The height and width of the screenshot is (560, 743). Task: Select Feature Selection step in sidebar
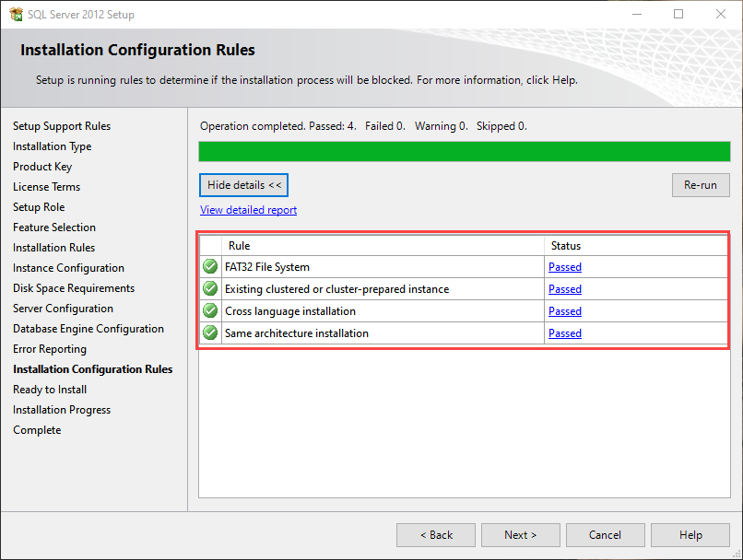pyautogui.click(x=54, y=227)
